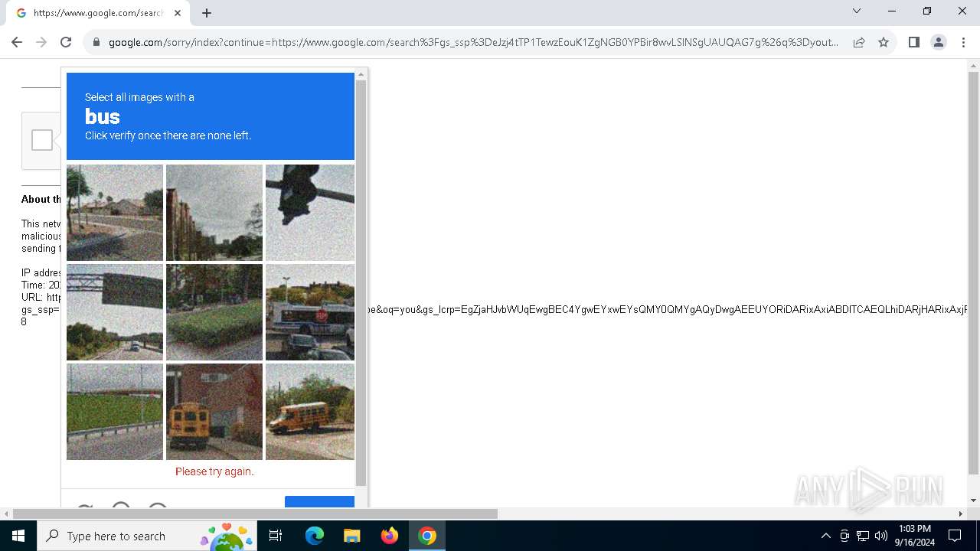980x551 pixels.
Task: Select image tile with highway sign
Action: pyautogui.click(x=115, y=312)
